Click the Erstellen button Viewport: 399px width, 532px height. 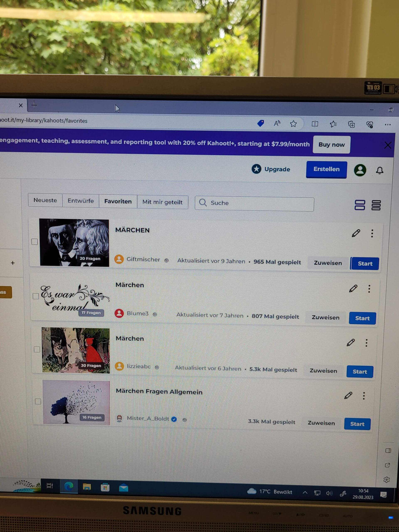[x=326, y=169]
